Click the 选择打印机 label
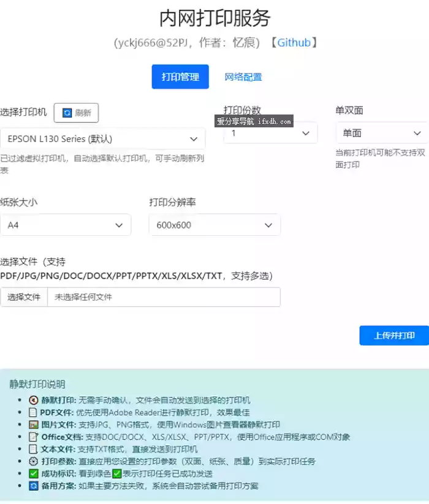The width and height of the screenshot is (429, 504). (x=23, y=112)
